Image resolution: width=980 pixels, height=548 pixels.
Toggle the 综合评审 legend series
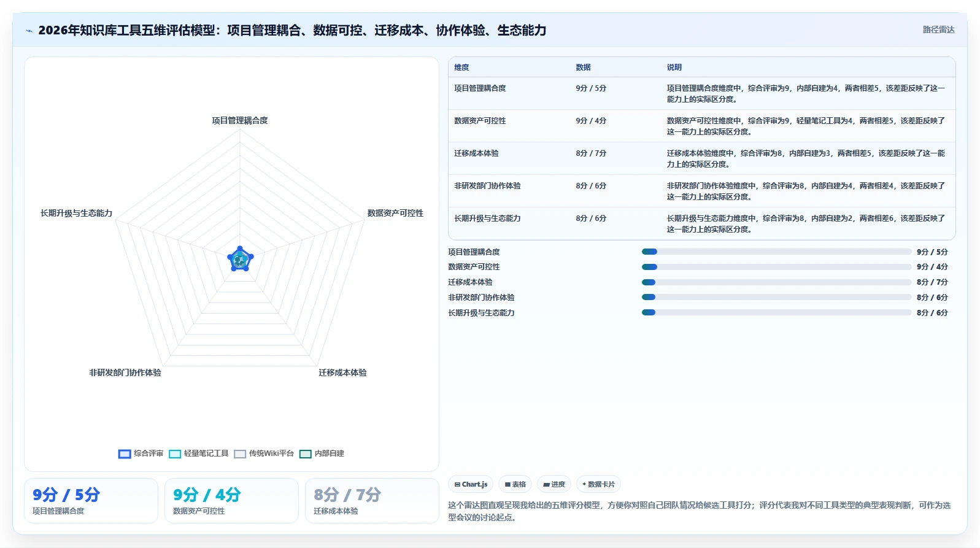141,453
